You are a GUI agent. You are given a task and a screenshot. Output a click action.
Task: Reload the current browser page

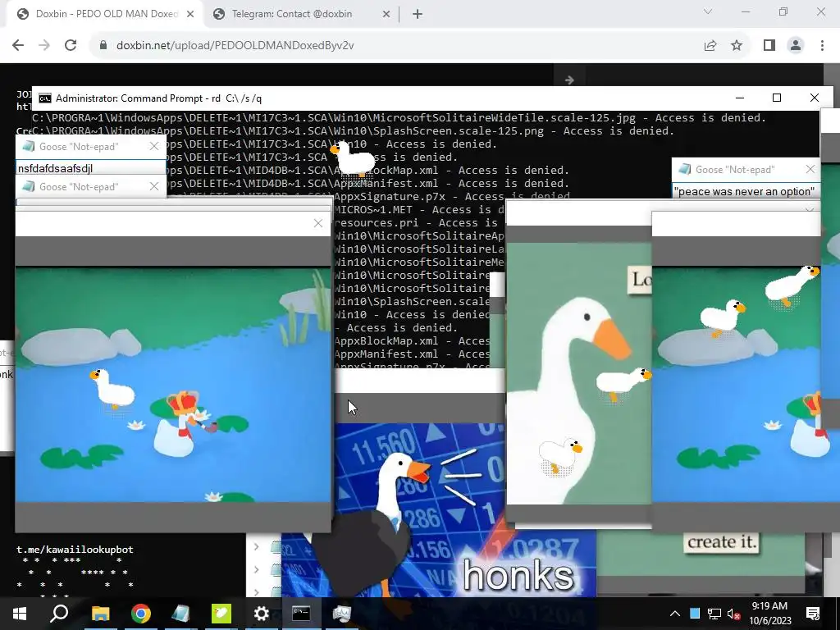tap(71, 46)
